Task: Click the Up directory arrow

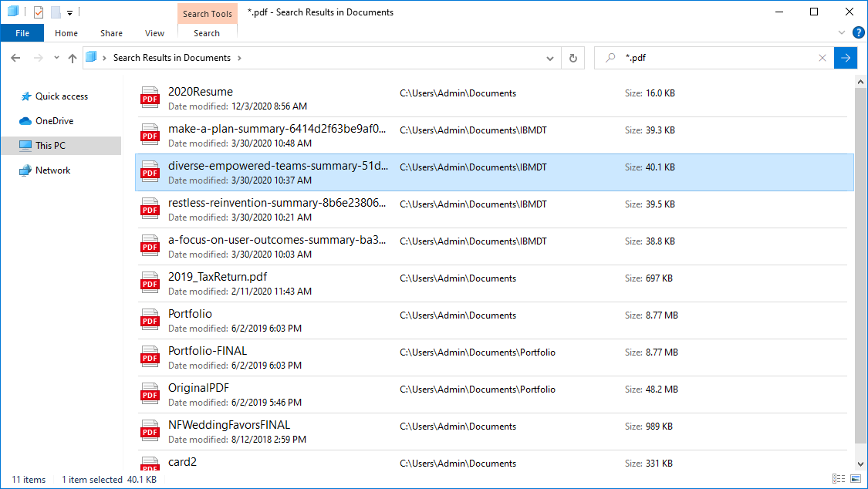Action: pyautogui.click(x=73, y=58)
